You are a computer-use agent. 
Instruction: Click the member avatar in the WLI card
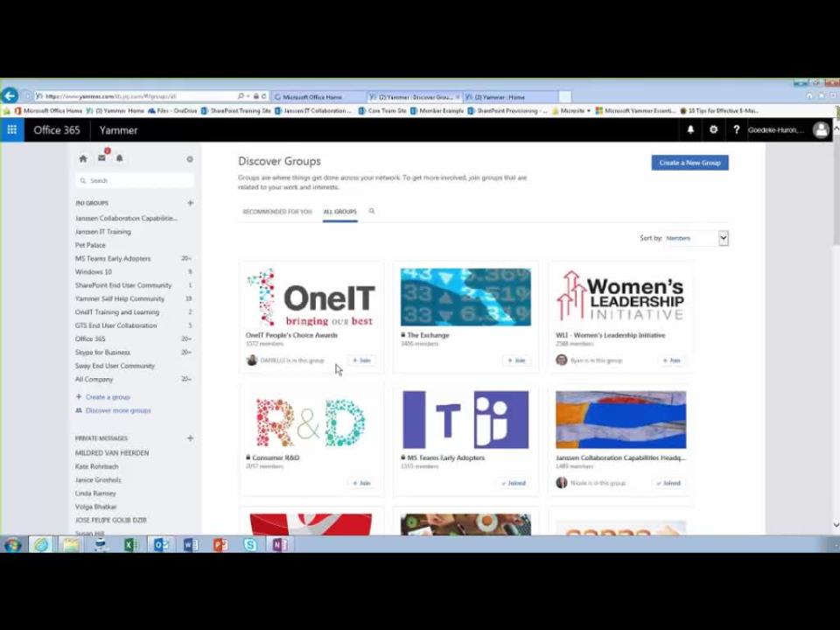562,360
